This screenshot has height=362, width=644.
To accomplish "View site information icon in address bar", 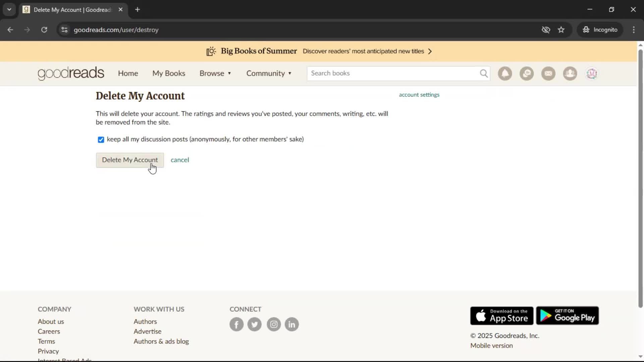I will click(64, 30).
